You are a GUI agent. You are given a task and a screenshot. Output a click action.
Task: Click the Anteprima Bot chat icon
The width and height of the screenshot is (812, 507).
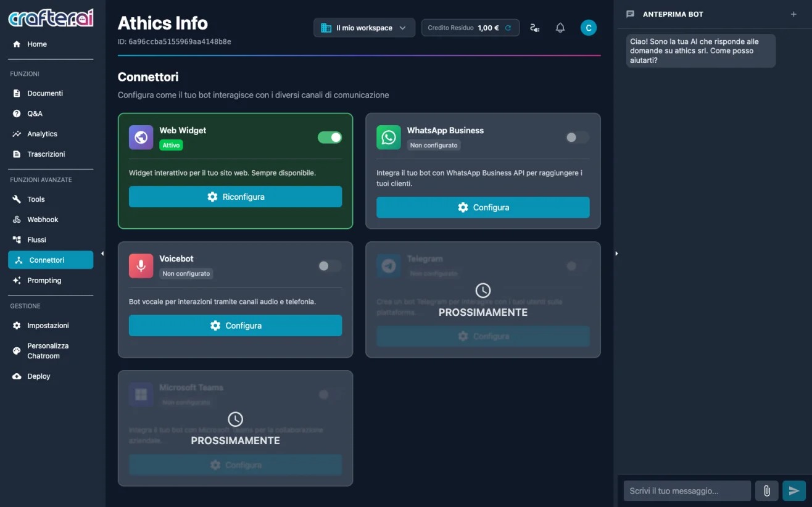630,14
